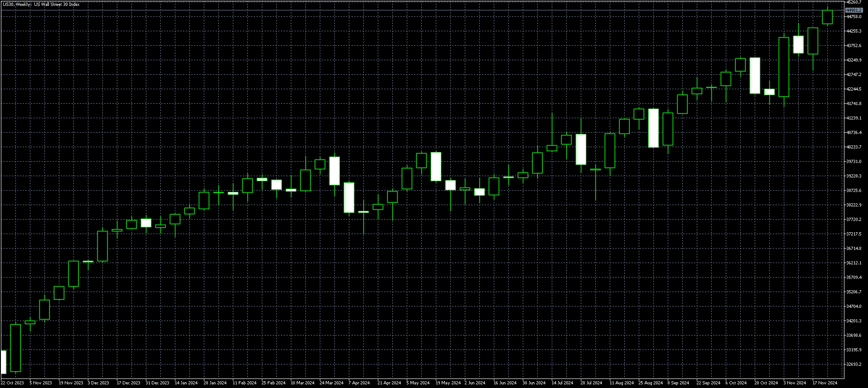Click the 38222.9 price label
The height and width of the screenshot is (388, 868).
point(854,205)
